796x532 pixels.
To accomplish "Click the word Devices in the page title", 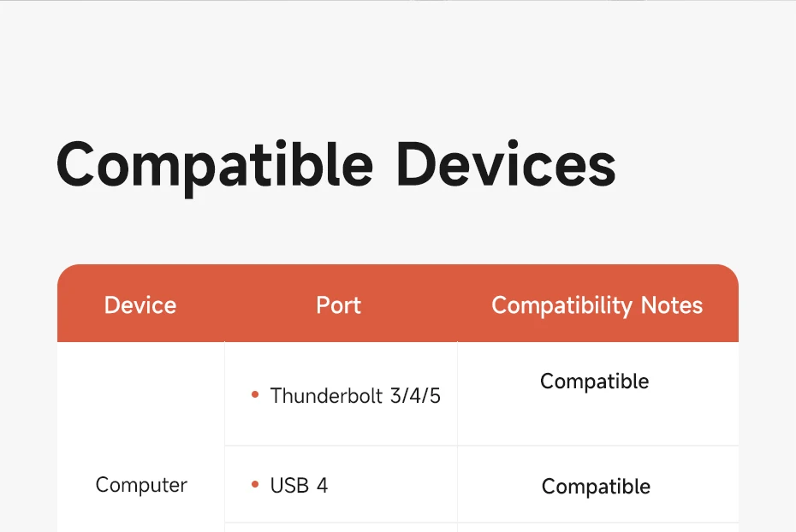I will tap(506, 164).
